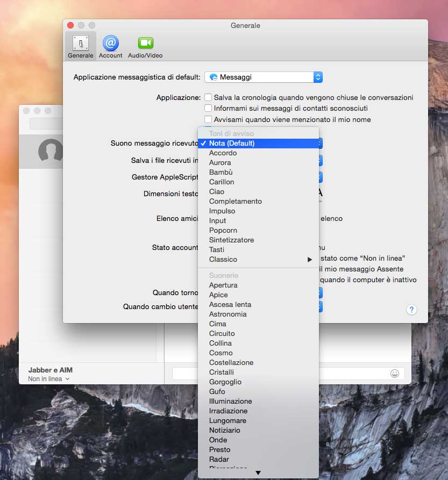Select the Carillon alert tone
Image resolution: width=448 pixels, height=480 pixels.
pyautogui.click(x=258, y=182)
